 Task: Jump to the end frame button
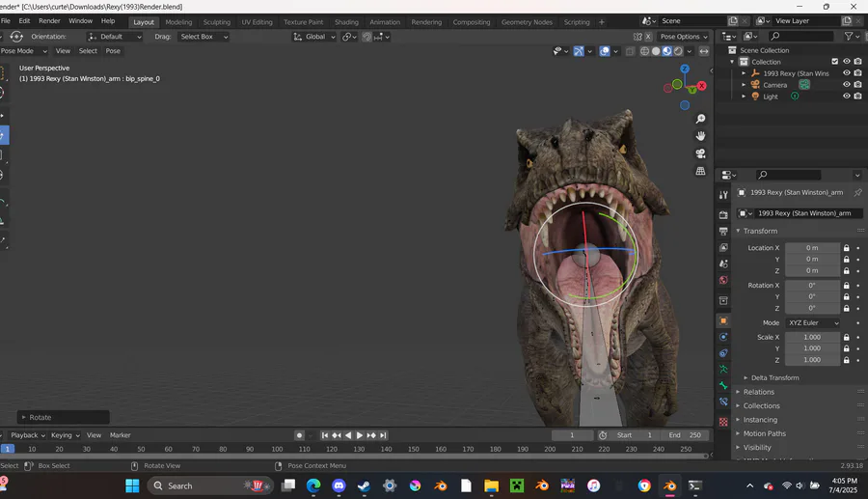point(383,435)
